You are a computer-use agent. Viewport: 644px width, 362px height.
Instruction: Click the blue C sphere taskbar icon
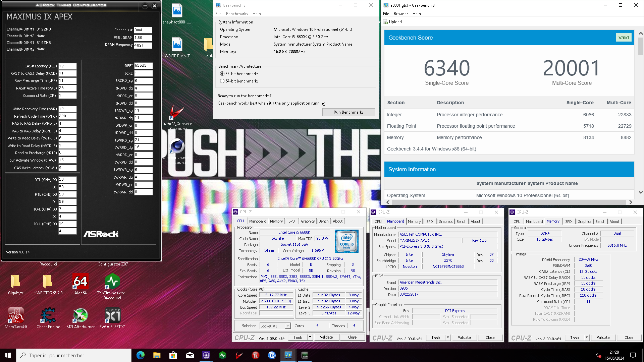[x=272, y=355]
